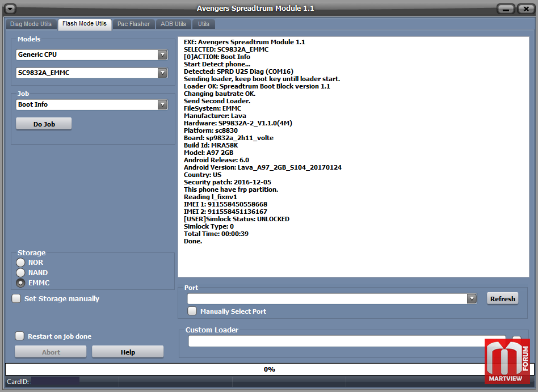This screenshot has width=538, height=392.
Task: Select the NAND storage radio button
Action: [x=20, y=273]
